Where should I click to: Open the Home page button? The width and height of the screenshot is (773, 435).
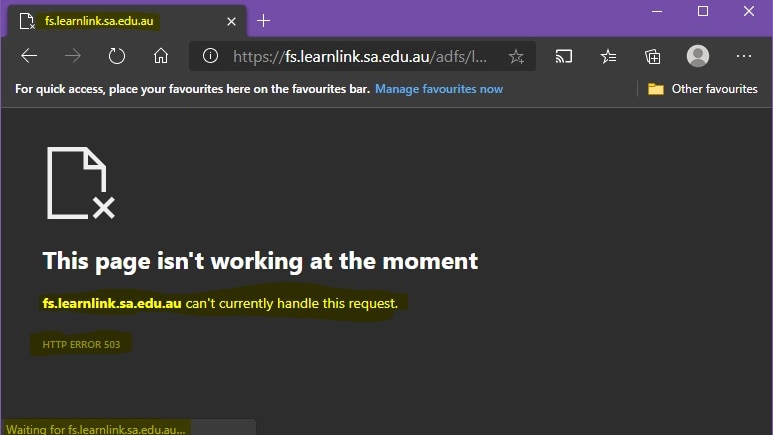coord(161,56)
